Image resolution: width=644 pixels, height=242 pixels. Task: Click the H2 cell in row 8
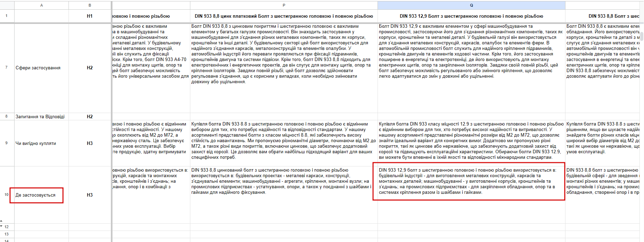pos(90,117)
